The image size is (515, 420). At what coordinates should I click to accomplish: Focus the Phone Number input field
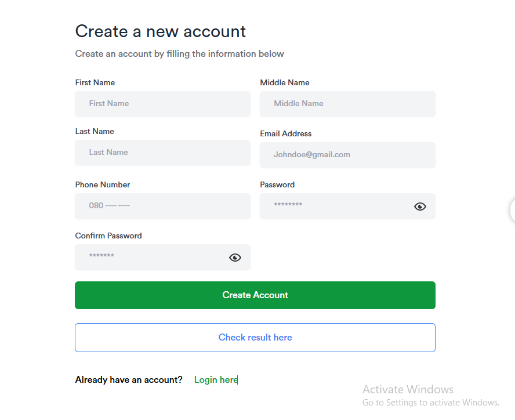pyautogui.click(x=162, y=206)
